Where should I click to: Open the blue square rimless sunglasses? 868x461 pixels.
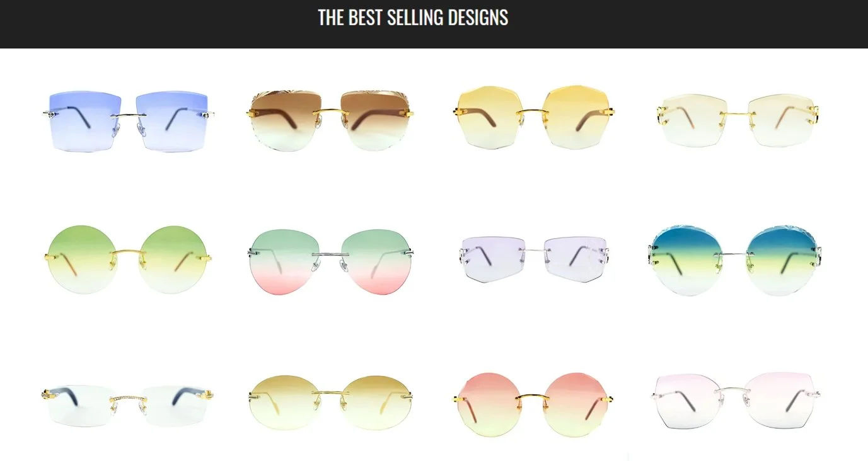129,120
